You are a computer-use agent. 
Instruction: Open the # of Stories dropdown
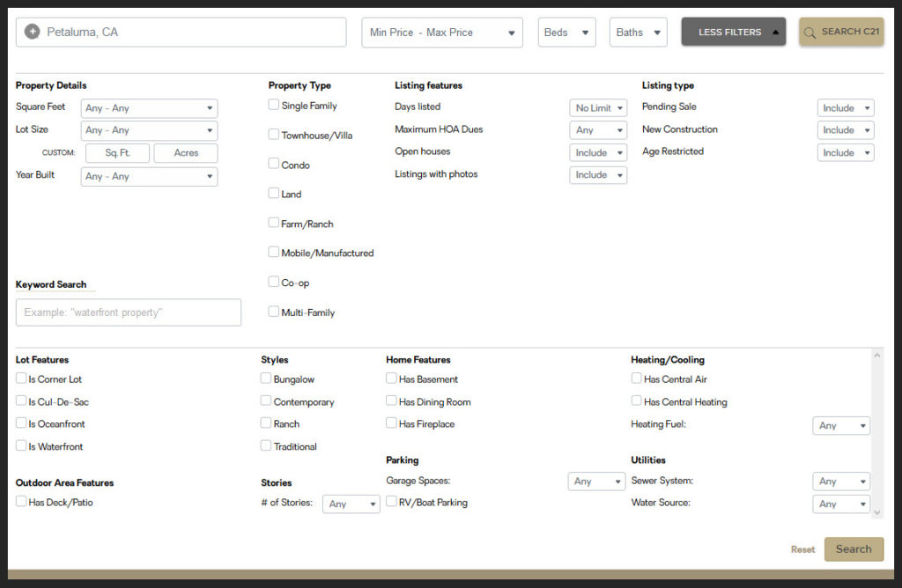click(x=351, y=504)
